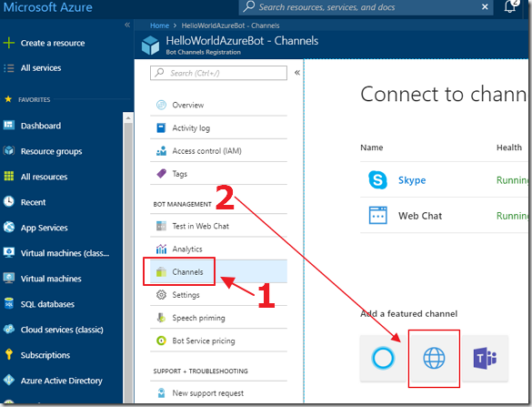Image resolution: width=532 pixels, height=407 pixels.
Task: Open Speech priming
Action: (218, 318)
